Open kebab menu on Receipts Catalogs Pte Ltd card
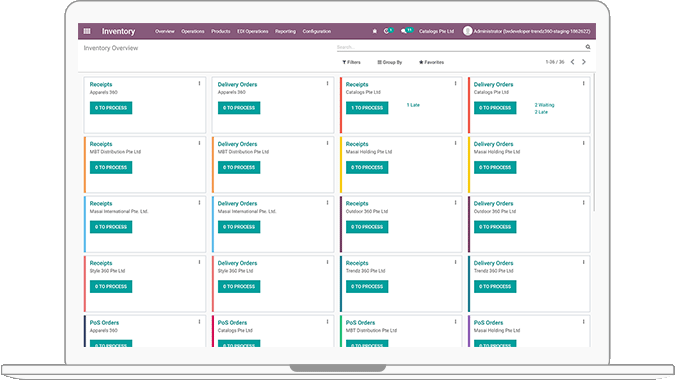The width and height of the screenshot is (675, 380). point(455,83)
